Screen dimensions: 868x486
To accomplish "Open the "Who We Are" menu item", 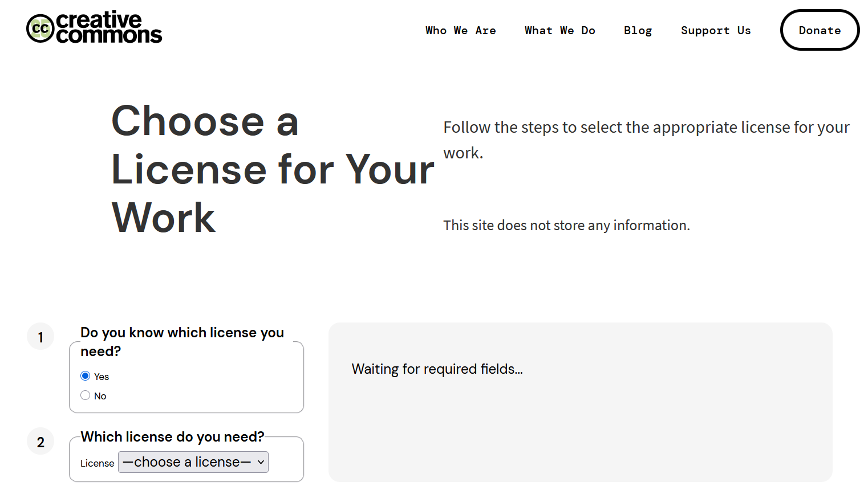I will [460, 31].
